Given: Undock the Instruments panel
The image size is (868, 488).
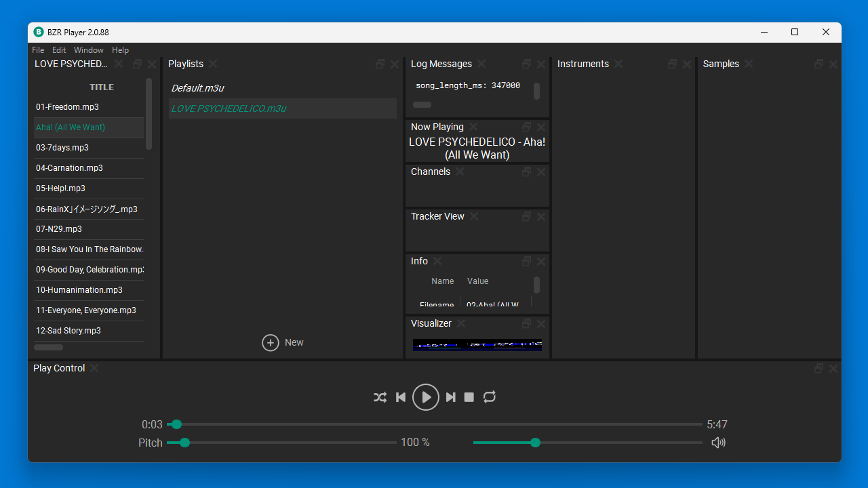Looking at the screenshot, I should [672, 64].
